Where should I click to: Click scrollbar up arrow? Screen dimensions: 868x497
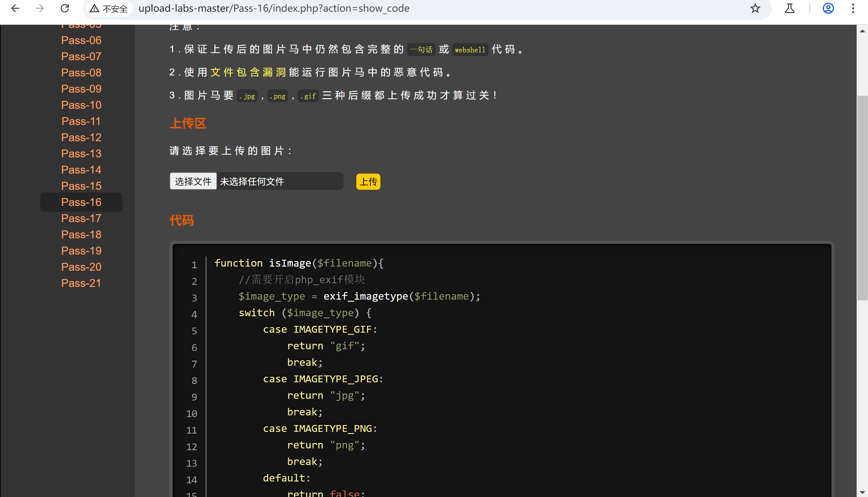pos(862,31)
